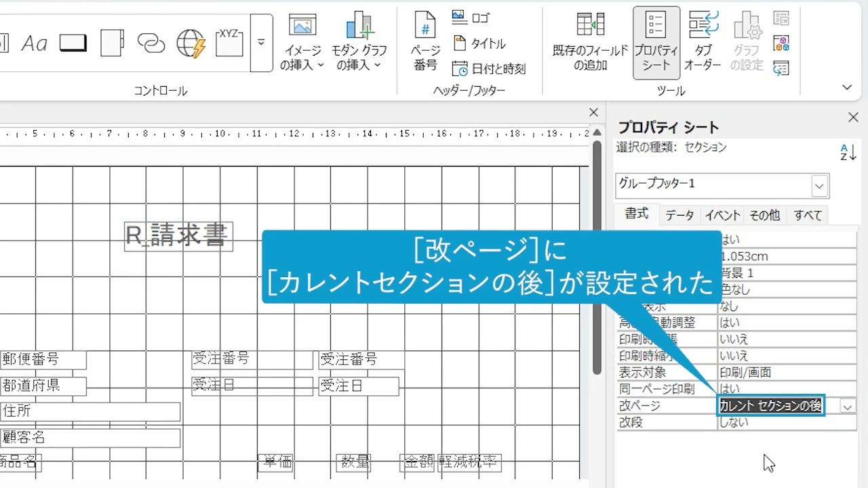This screenshot has height=488, width=868.
Task: Click the view code colored blocks icon
Action: (x=781, y=43)
